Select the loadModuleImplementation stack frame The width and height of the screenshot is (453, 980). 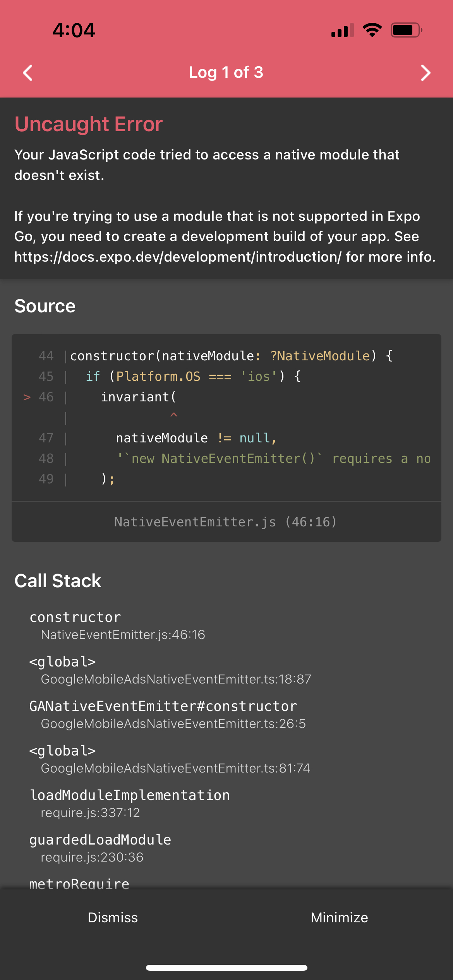130,804
